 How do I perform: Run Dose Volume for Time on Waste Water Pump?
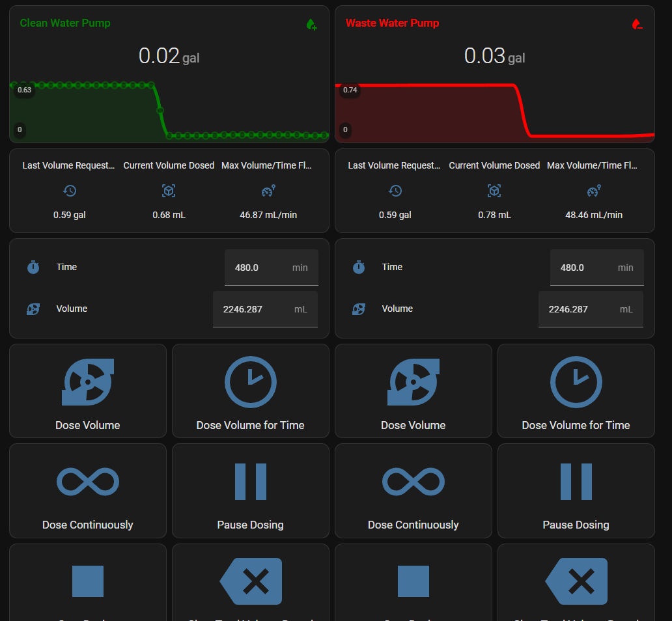pyautogui.click(x=576, y=391)
